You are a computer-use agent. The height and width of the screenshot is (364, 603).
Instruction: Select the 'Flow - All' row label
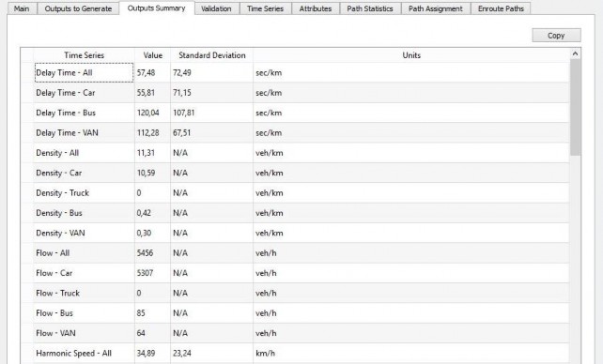point(53,252)
